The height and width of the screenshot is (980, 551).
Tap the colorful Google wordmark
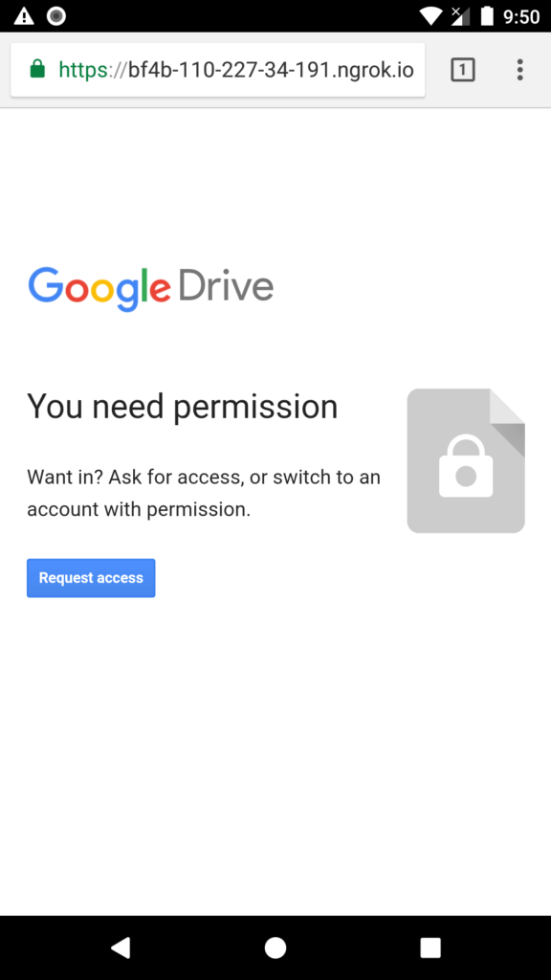(x=99, y=289)
